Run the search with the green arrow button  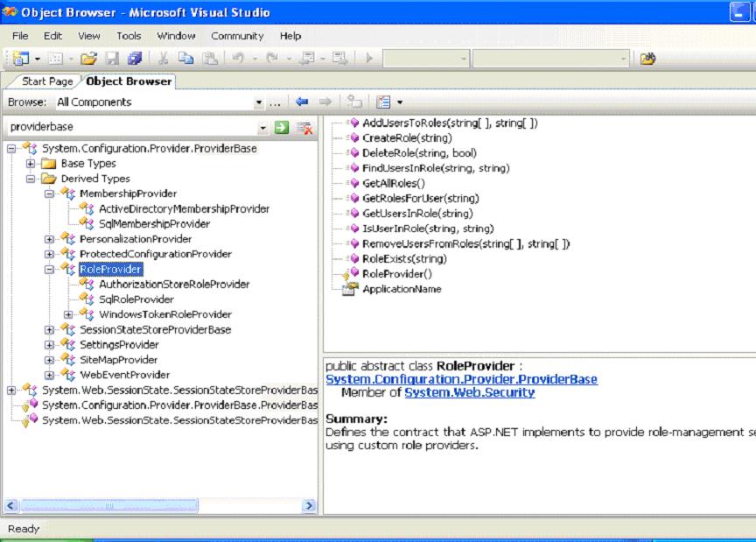click(x=282, y=128)
